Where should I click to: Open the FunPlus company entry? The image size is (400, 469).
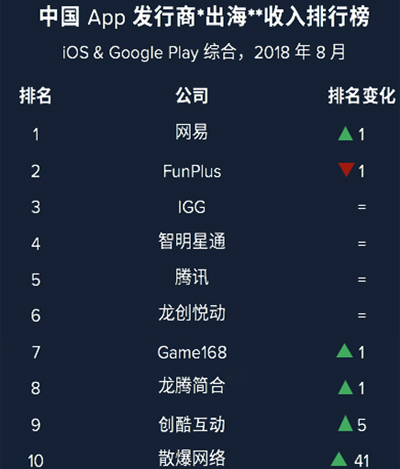(192, 171)
